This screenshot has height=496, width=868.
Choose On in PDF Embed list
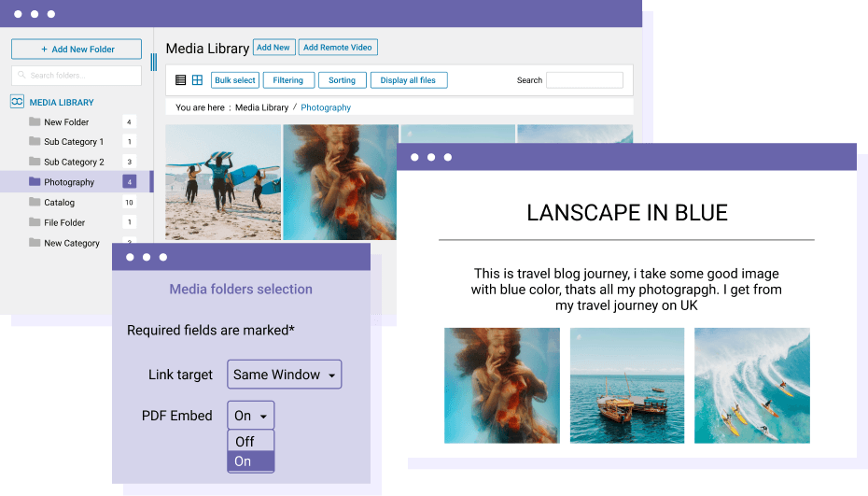(251, 461)
